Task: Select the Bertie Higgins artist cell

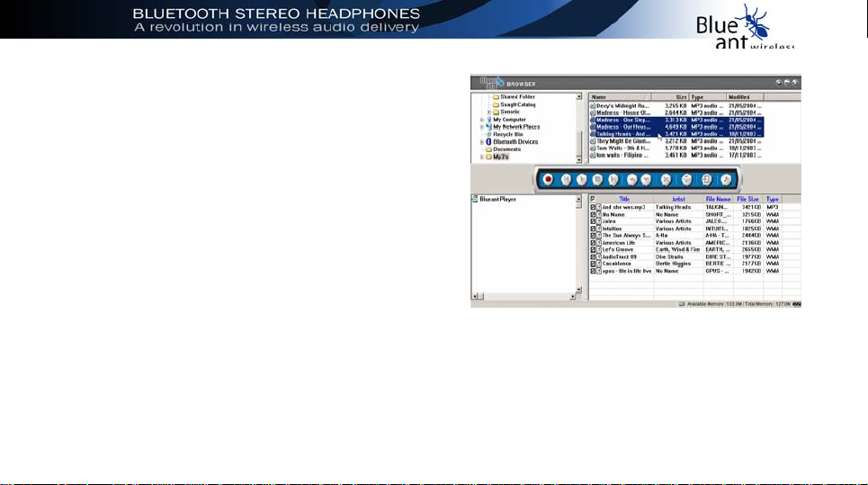Action: point(673,264)
